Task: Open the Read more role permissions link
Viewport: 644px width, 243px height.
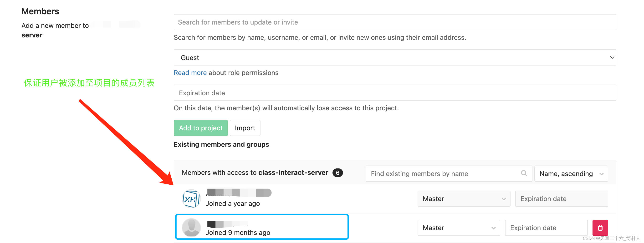Action: point(190,72)
